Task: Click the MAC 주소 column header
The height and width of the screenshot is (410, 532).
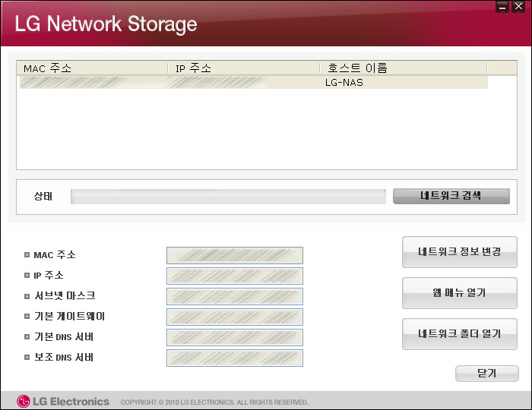Action: point(92,68)
